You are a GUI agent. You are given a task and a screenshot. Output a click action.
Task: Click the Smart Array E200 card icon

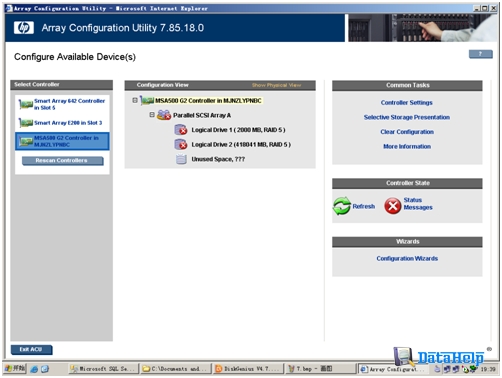(26, 123)
